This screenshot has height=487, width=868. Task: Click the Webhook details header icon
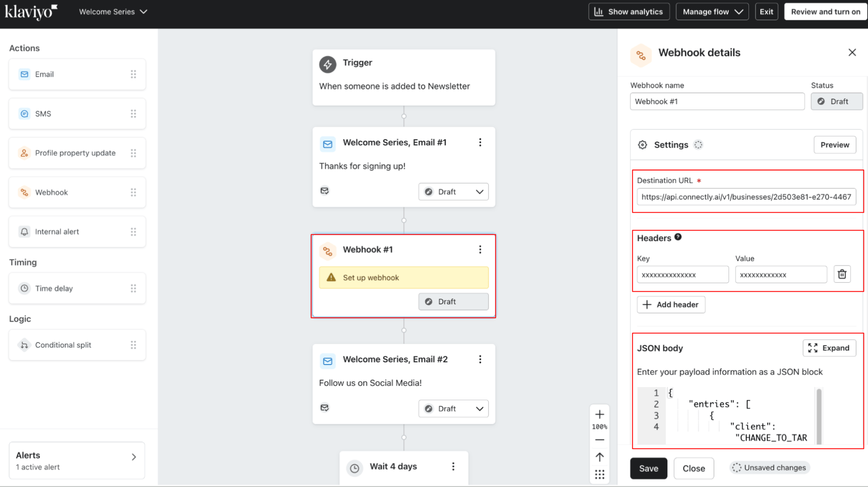tap(640, 55)
